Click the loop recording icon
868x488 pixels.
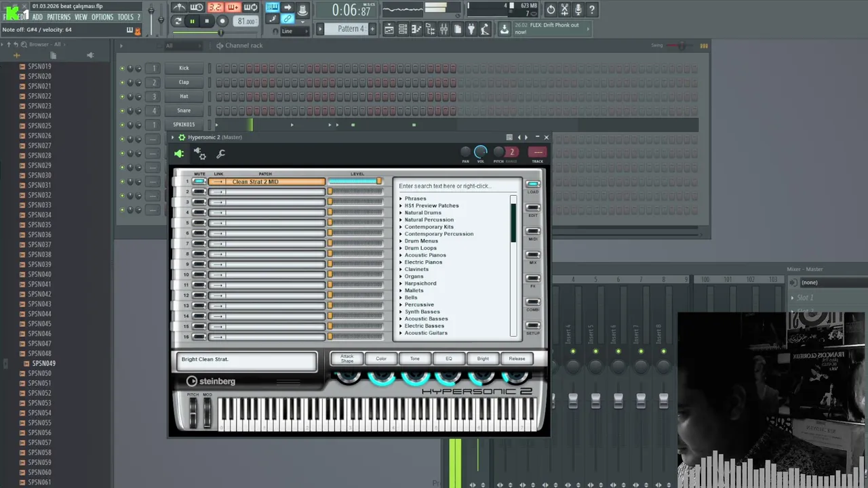250,7
